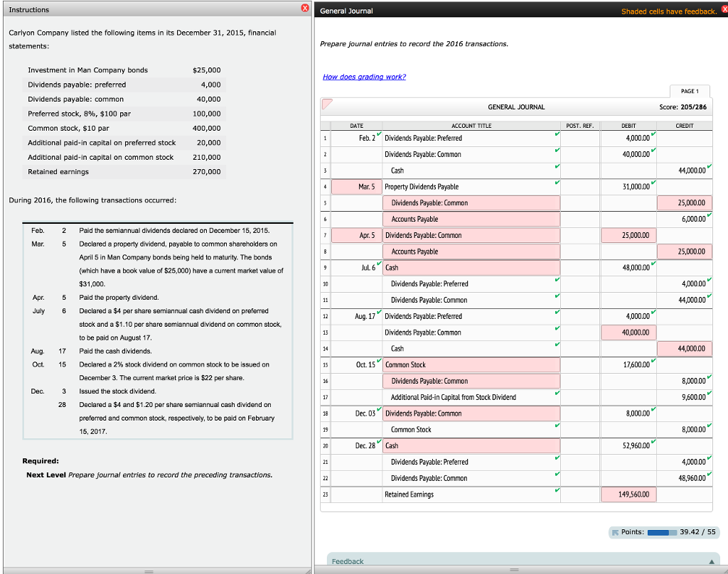
Task: Click the 'Score: 205/286' text
Action: pos(683,107)
